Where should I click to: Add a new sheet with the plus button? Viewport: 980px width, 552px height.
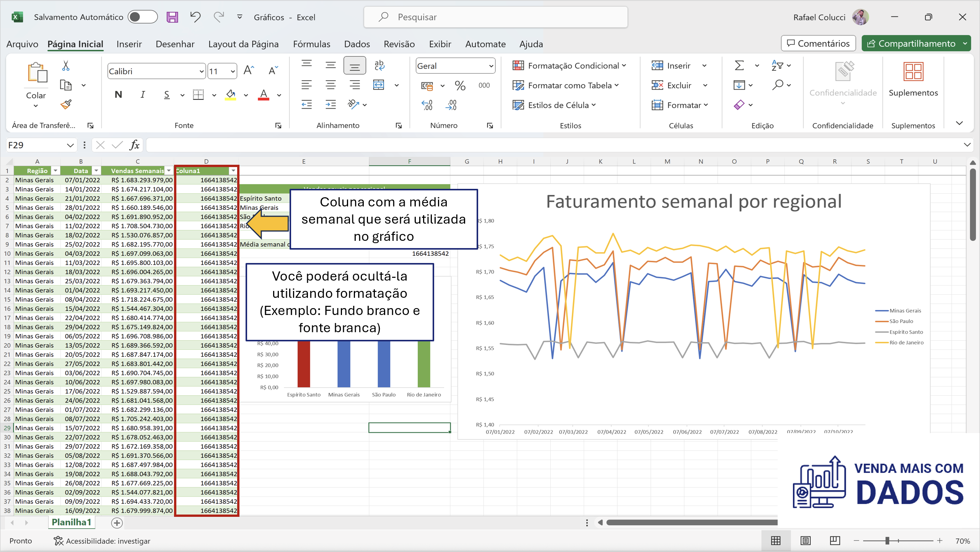[117, 523]
